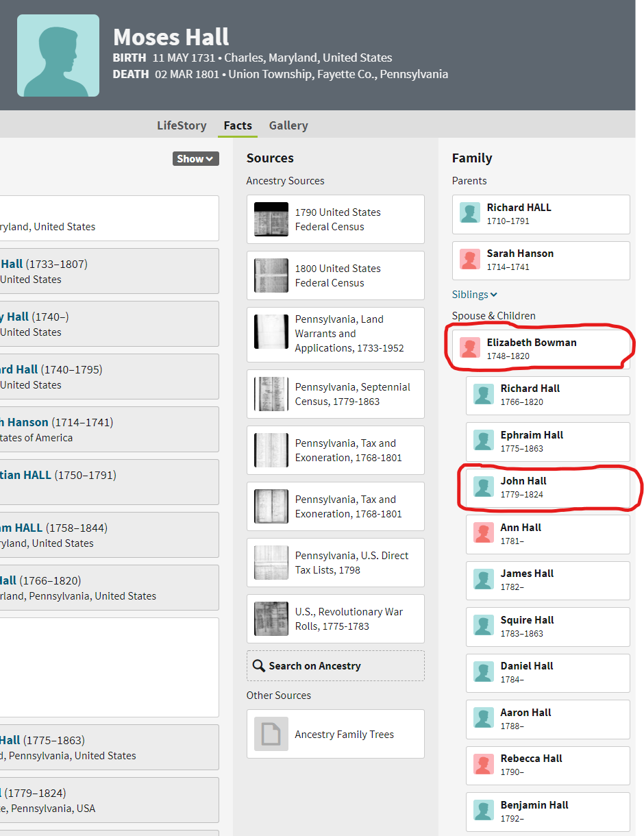Open Ephraim Hall's family card

[x=547, y=441]
